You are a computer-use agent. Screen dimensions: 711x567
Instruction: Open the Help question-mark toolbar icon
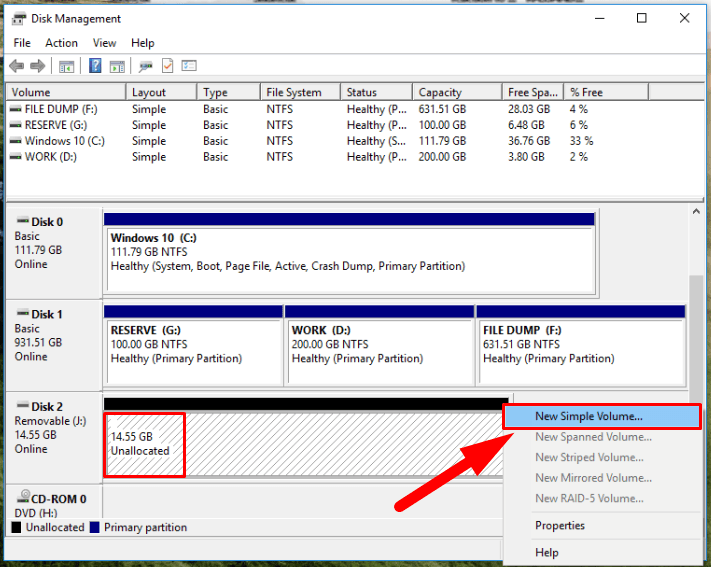(95, 66)
